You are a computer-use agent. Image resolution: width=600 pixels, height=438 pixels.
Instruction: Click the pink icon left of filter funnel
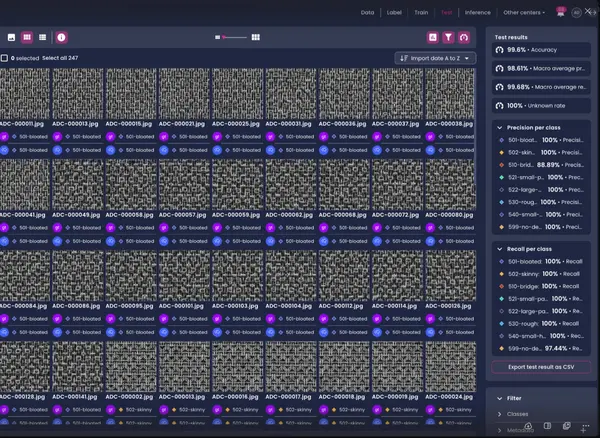(x=433, y=37)
